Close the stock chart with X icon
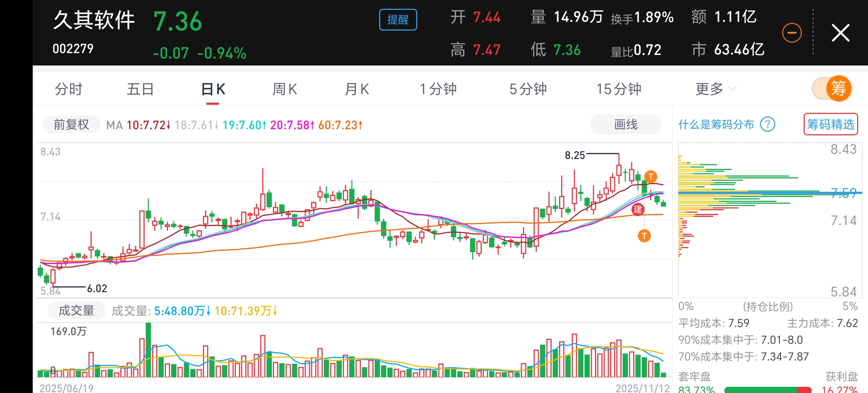Viewport: 868px width, 393px height. 840,33
